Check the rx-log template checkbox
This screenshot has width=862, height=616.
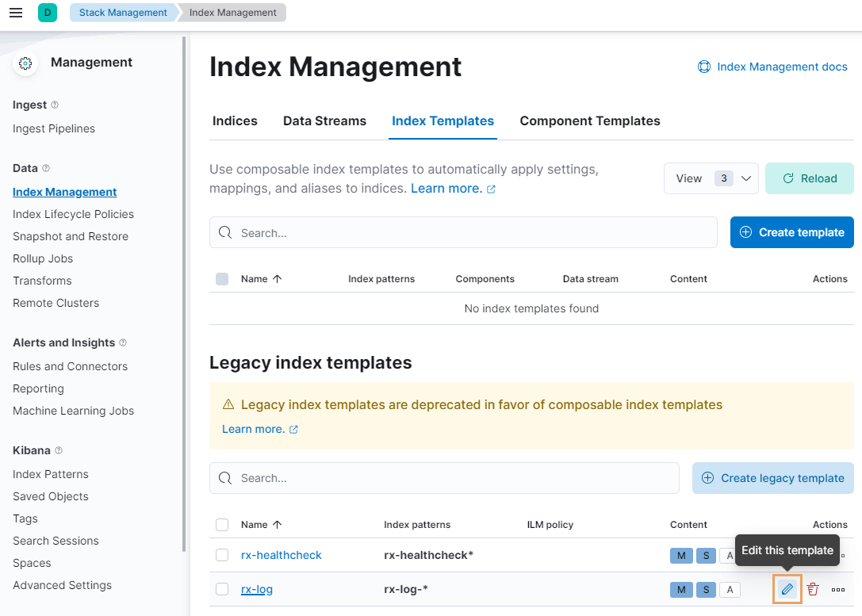222,589
